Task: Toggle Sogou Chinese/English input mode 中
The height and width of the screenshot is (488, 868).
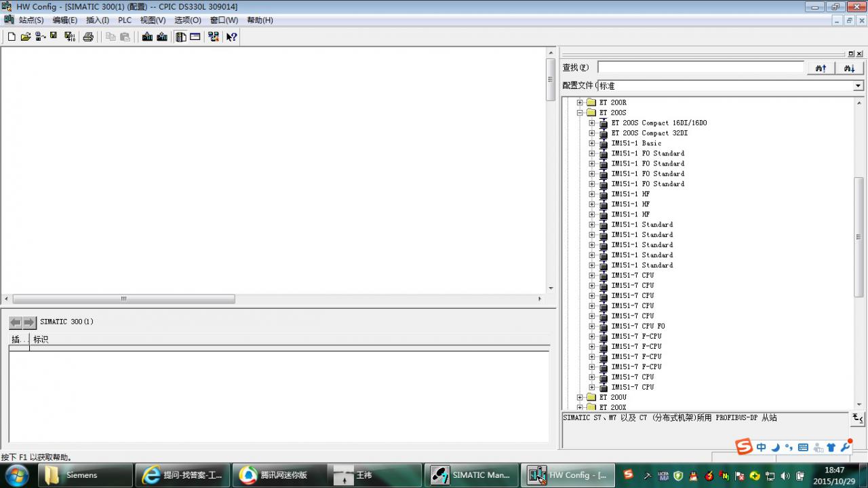Action: (x=762, y=447)
